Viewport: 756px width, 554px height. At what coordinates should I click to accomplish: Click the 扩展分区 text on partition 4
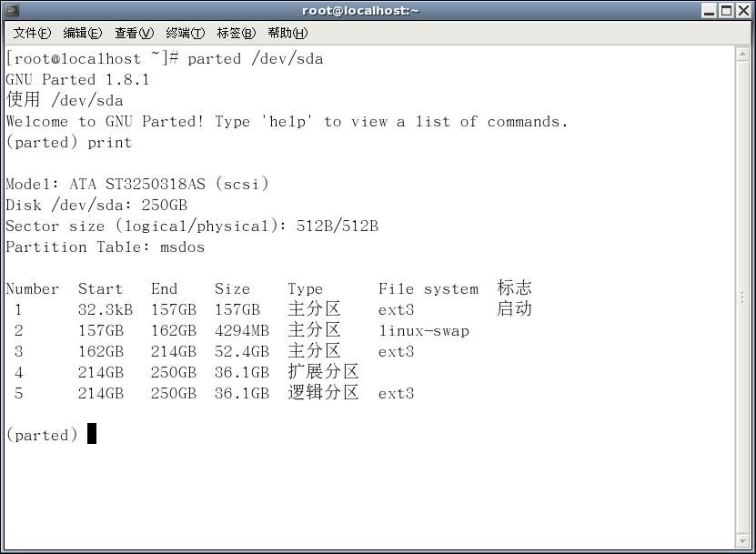click(x=324, y=372)
